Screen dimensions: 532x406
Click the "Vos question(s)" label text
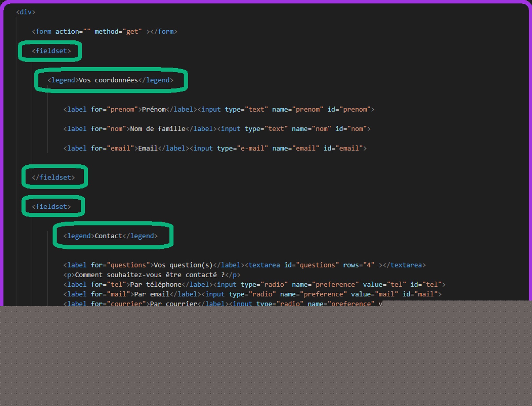[x=183, y=265]
